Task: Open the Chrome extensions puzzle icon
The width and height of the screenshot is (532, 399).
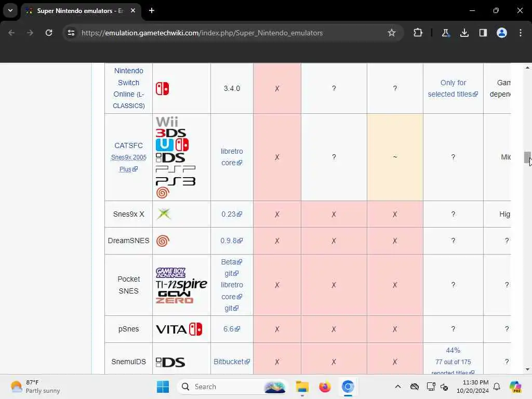Action: tap(418, 33)
